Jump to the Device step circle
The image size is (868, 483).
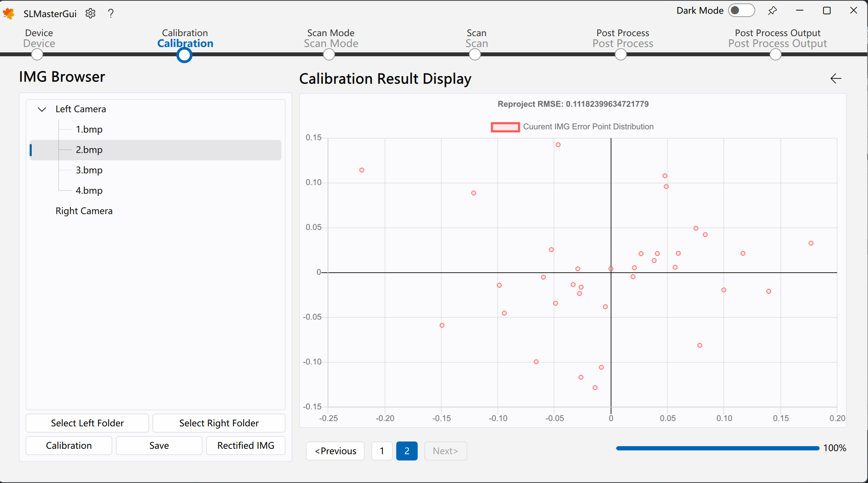coord(37,55)
